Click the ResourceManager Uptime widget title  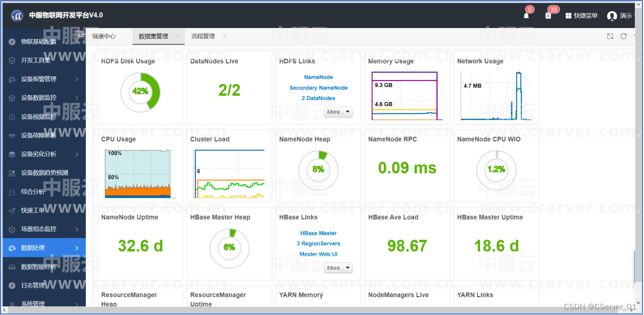click(x=218, y=300)
